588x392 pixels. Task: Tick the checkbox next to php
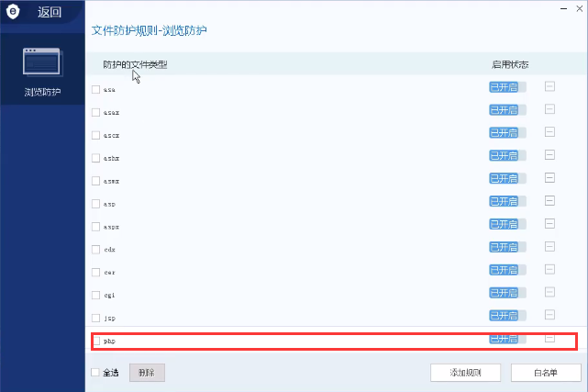coord(96,341)
